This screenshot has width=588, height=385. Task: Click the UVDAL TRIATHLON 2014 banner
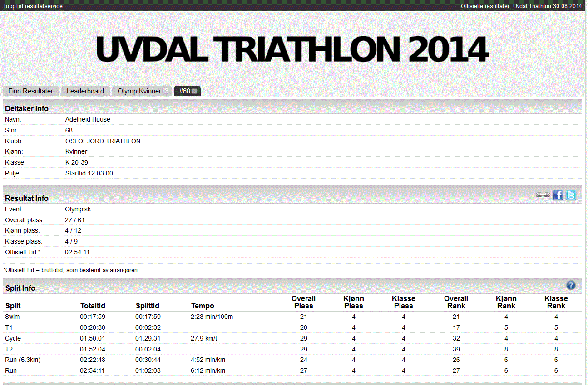(292, 49)
